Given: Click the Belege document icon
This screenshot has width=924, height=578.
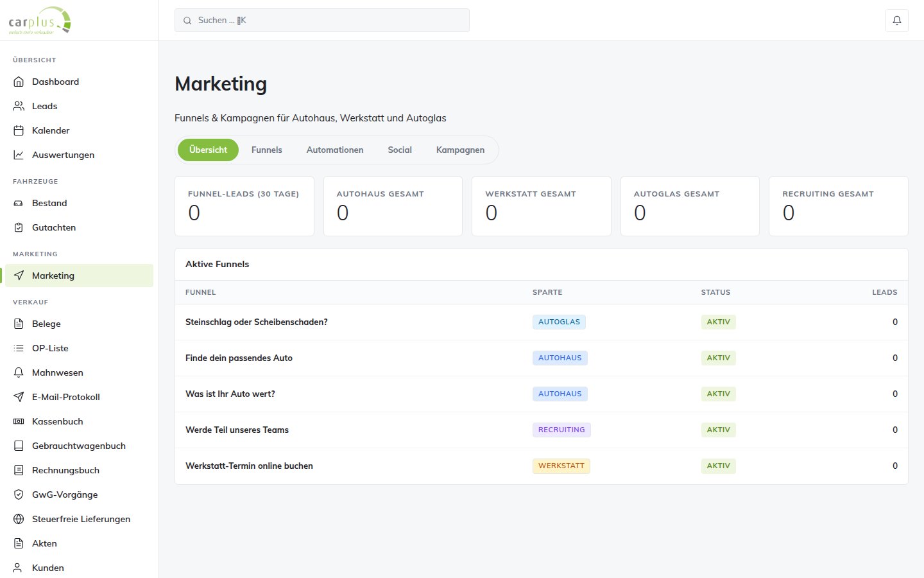Looking at the screenshot, I should pos(19,324).
